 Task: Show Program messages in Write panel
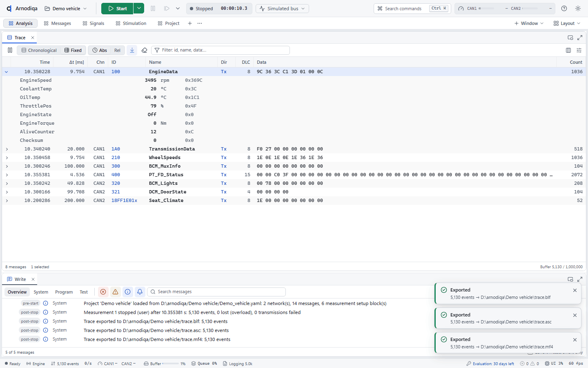tap(64, 292)
